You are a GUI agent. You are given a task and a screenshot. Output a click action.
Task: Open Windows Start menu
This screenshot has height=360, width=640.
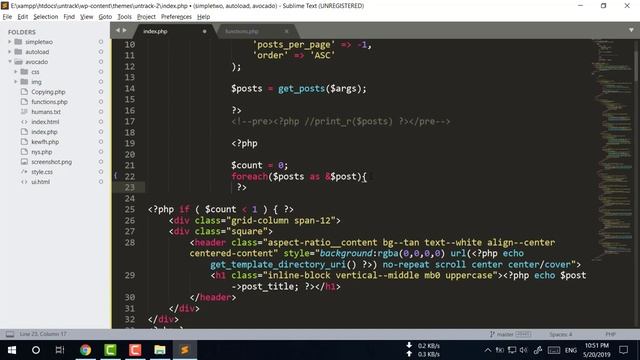pos(12,350)
